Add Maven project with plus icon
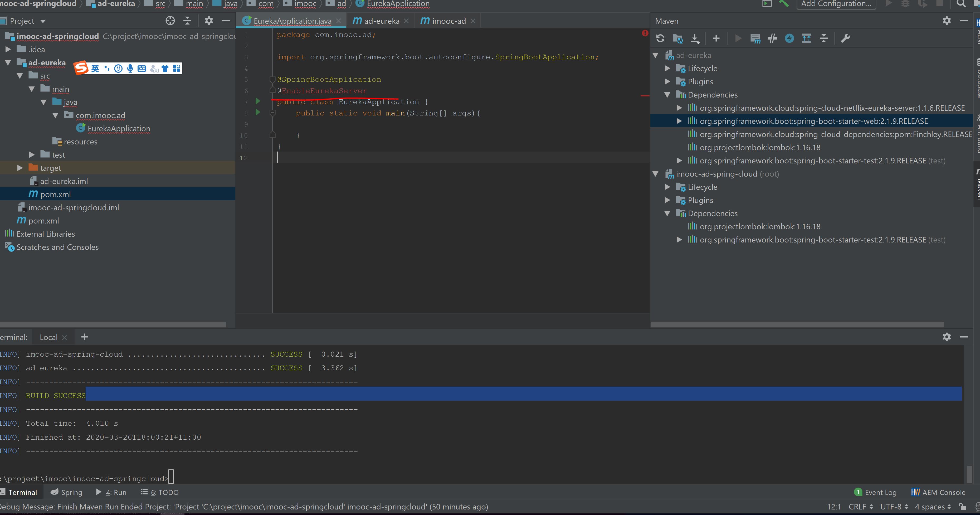Viewport: 980px width, 515px height. click(716, 38)
